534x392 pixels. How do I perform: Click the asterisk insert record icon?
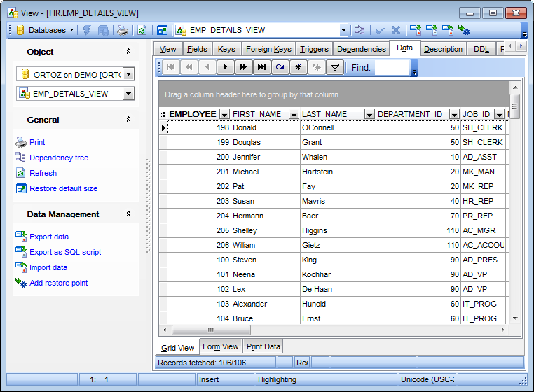[299, 67]
